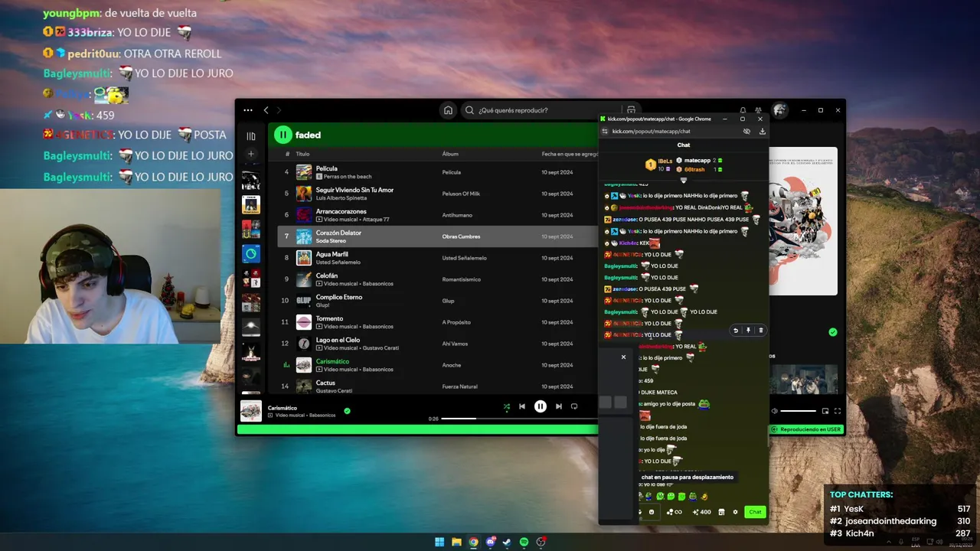Open Spotify friend activity icon
Viewport: 980px width, 551px height.
(x=758, y=110)
